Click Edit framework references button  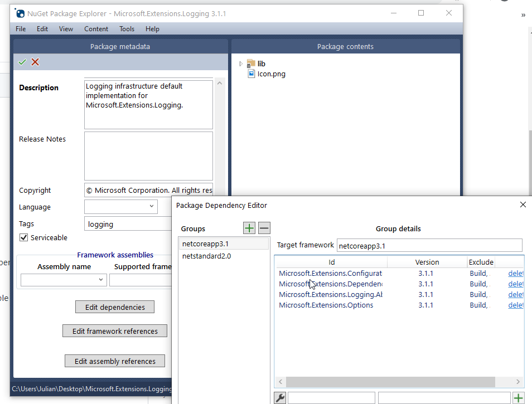pyautogui.click(x=115, y=331)
